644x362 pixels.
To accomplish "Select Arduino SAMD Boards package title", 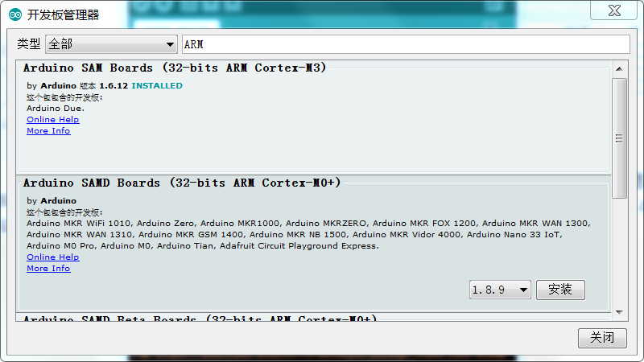I will tap(182, 183).
